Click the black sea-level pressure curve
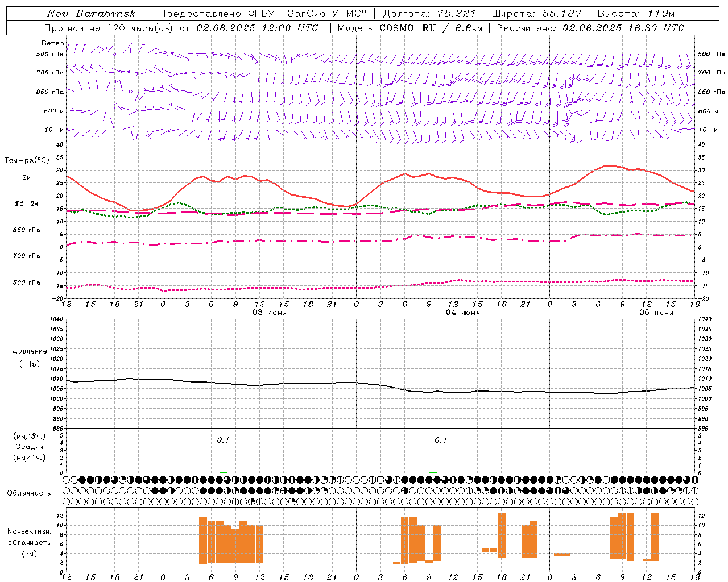Screen dimensions: 728x582 [x=380, y=386]
